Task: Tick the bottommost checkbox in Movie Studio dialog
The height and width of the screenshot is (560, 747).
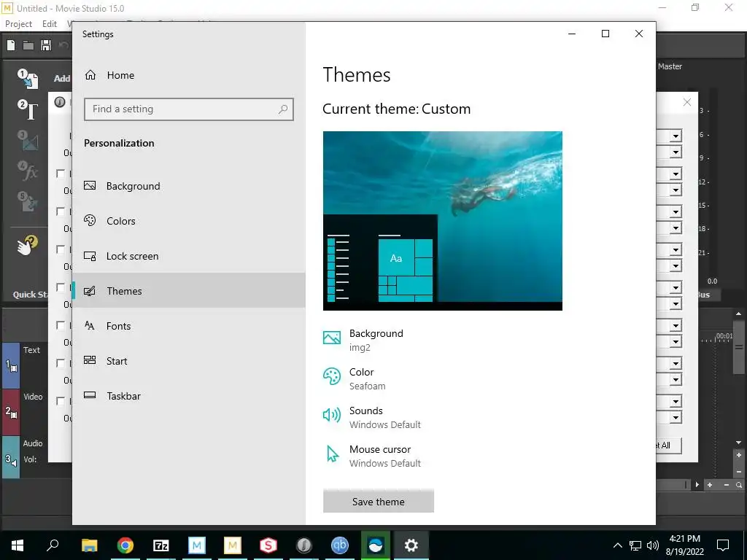Action: coord(61,401)
